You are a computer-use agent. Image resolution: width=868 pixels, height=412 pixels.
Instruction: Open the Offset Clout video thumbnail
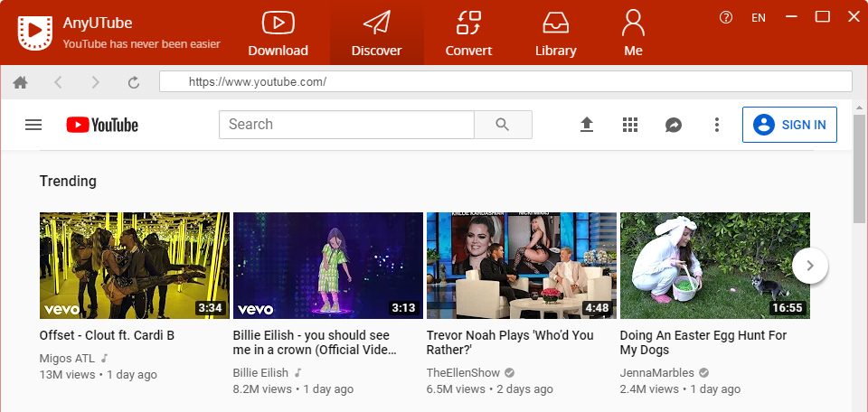135,266
